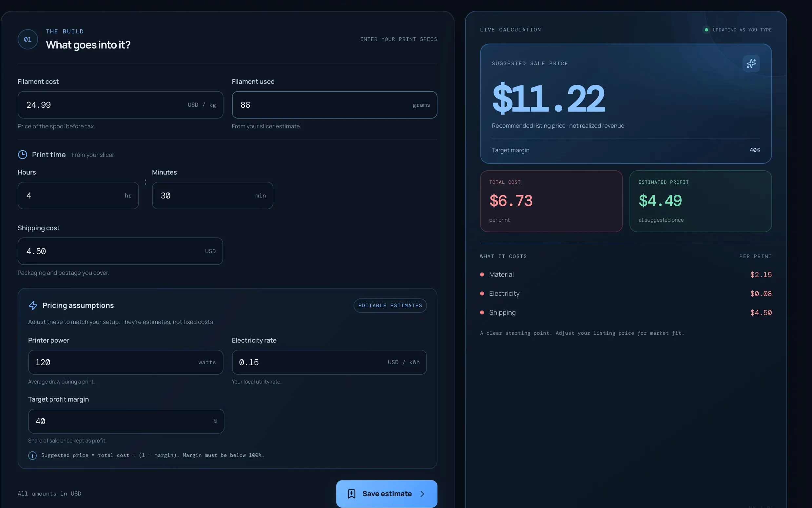Click the clock icon beside Print time
Image resolution: width=812 pixels, height=508 pixels.
click(23, 155)
